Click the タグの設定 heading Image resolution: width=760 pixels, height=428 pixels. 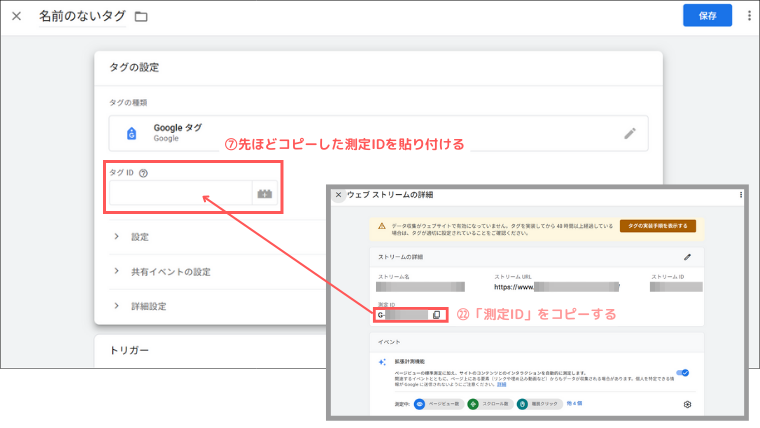coord(134,67)
